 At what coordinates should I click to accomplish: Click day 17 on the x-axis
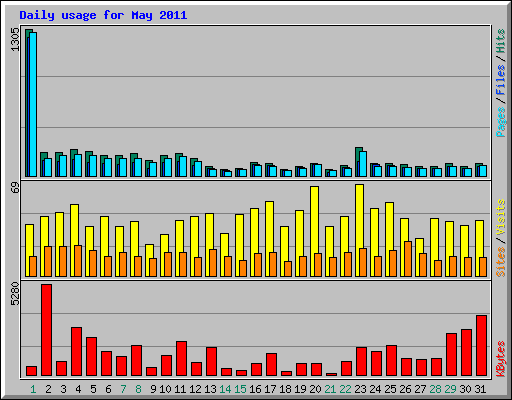tap(270, 389)
